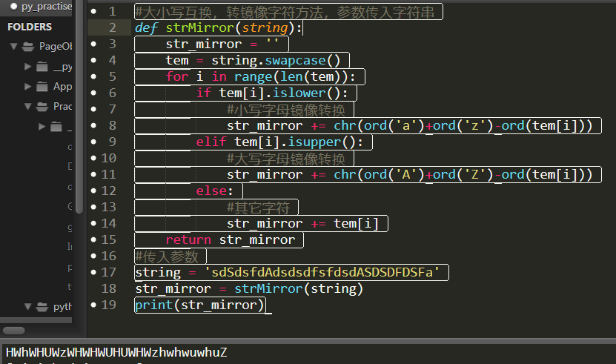The image size is (616, 364).
Task: Click the output text in the console panel
Action: [116, 352]
